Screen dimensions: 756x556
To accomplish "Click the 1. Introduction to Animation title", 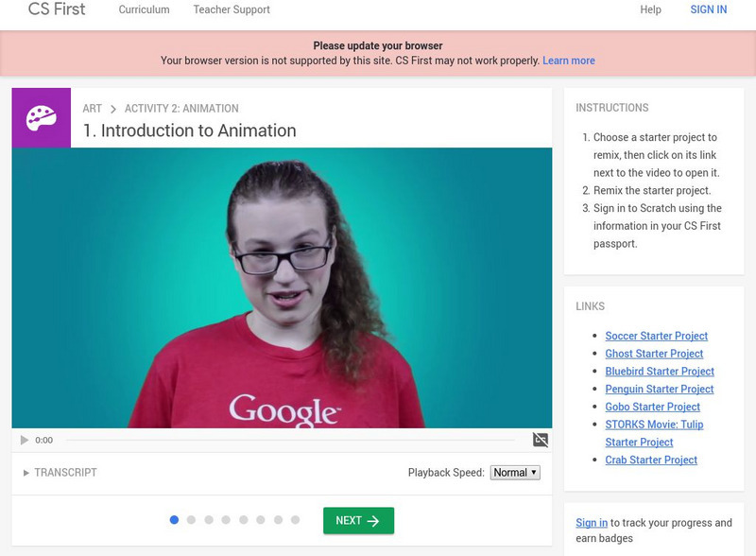I will 190,130.
